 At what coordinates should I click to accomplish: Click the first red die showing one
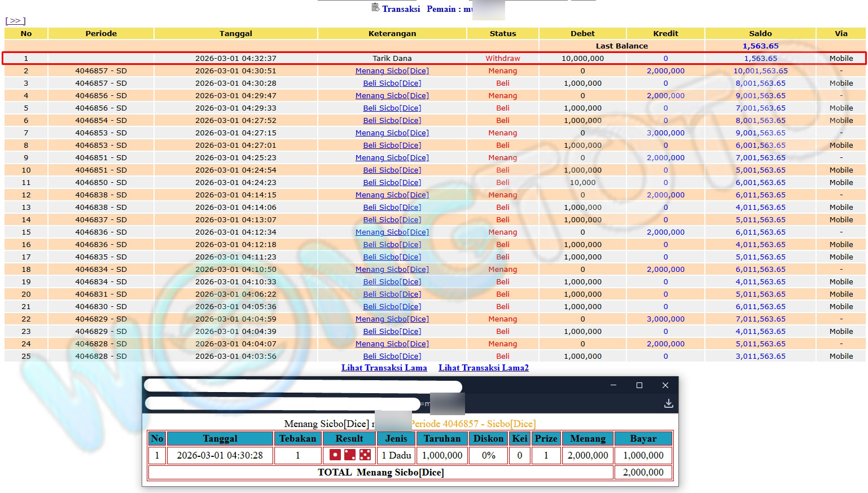[335, 455]
